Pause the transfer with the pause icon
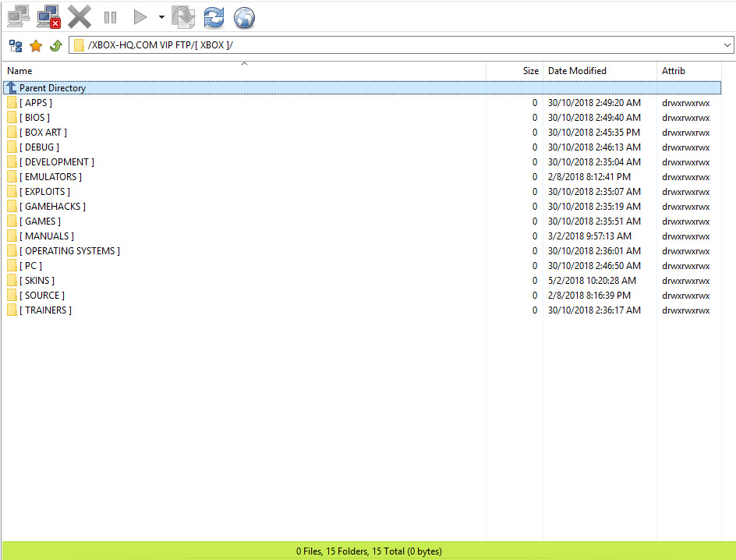This screenshot has height=560, width=736. (110, 16)
